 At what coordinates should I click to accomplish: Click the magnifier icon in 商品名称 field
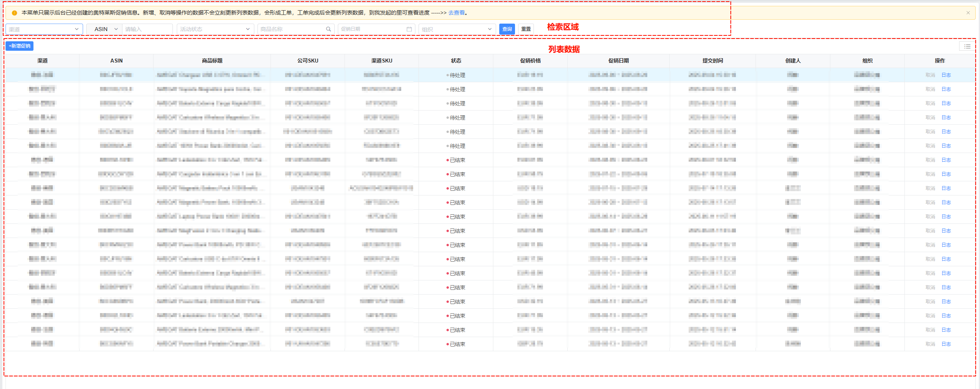click(328, 29)
